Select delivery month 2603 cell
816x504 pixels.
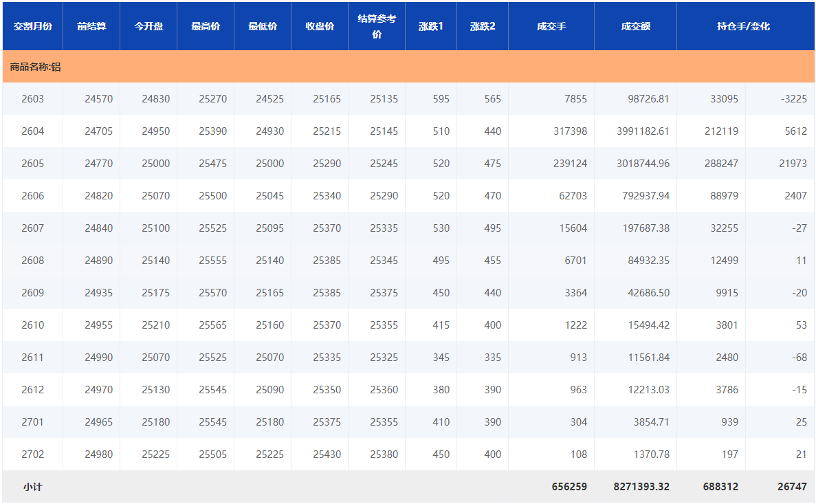click(x=32, y=99)
